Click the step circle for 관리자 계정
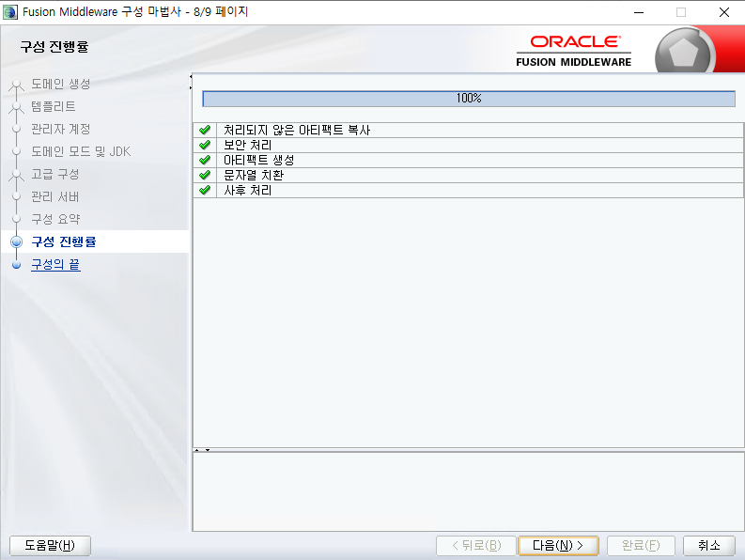 tap(17, 129)
